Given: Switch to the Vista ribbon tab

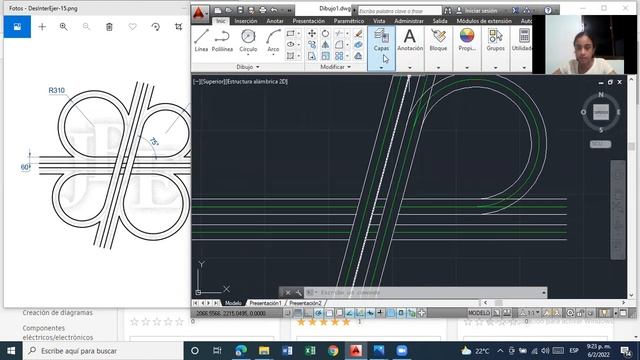Looking at the screenshot, I should point(379,21).
